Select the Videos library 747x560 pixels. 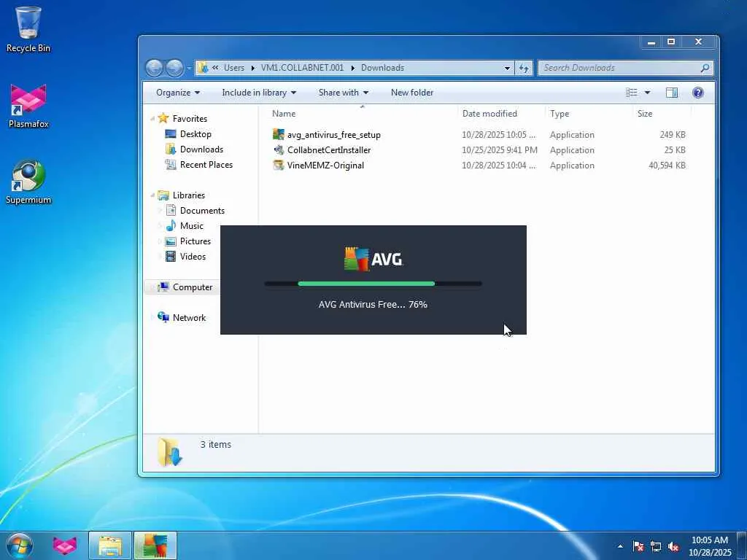pyautogui.click(x=193, y=256)
